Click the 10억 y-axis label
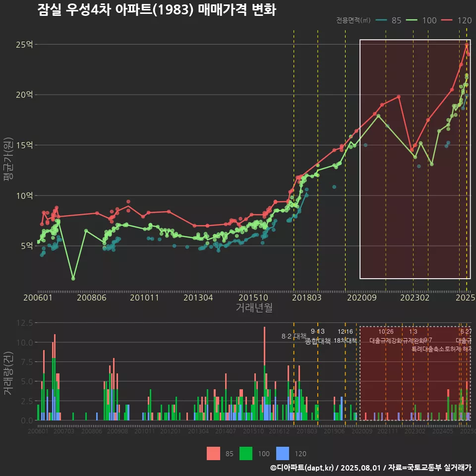 [24, 195]
